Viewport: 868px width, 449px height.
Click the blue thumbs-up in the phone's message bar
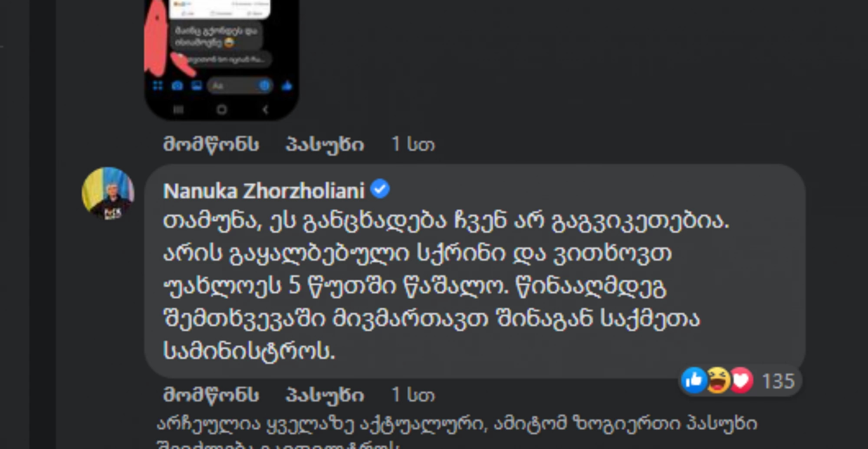287,86
